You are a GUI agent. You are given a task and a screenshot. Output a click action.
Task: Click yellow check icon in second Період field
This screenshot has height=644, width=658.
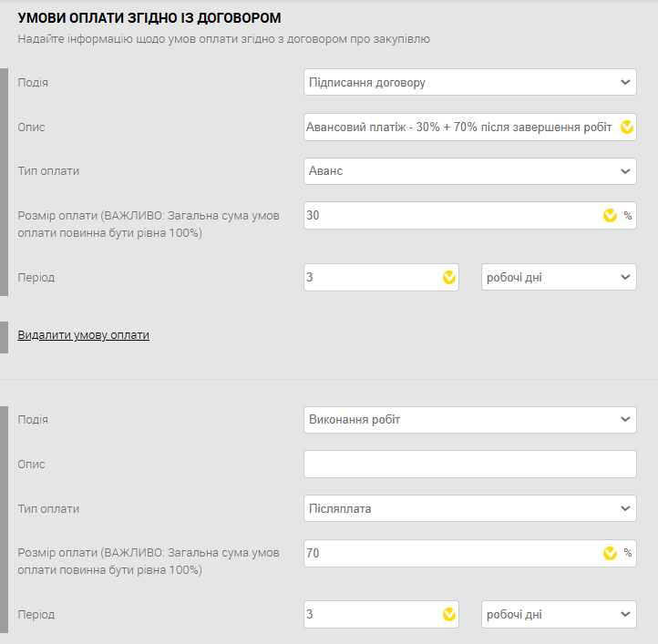point(449,615)
